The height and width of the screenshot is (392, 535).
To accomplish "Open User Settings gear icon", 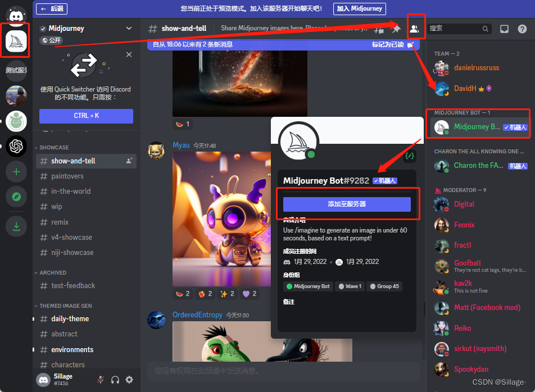I will point(129,380).
